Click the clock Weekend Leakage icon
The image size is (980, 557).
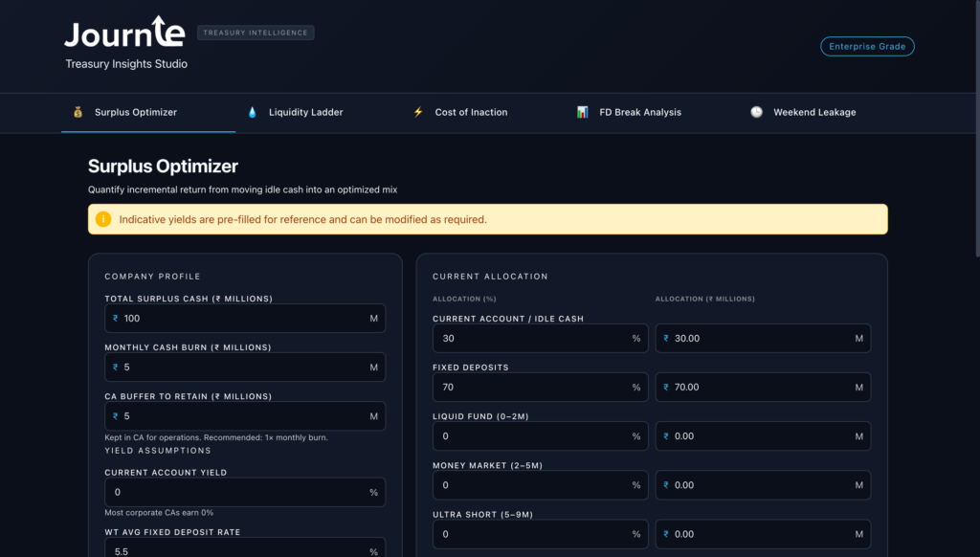point(756,112)
